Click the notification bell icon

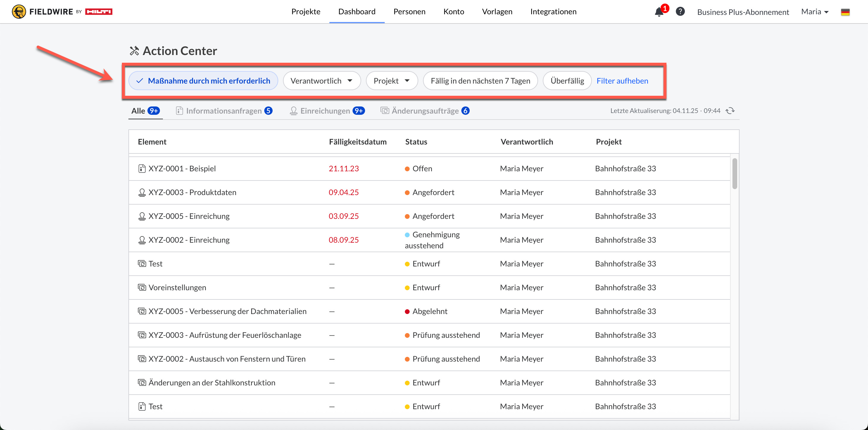click(x=659, y=12)
